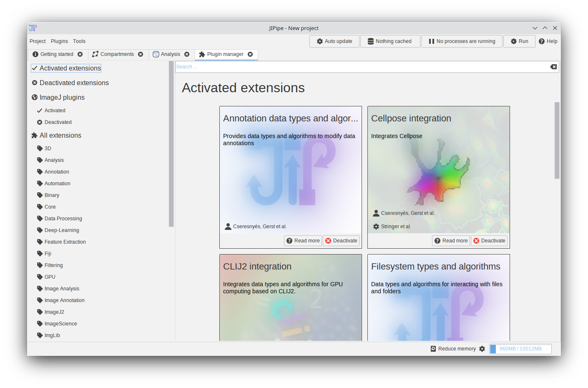Click the JIPipe logo icon top-left
The width and height of the screenshot is (588, 388).
33,28
